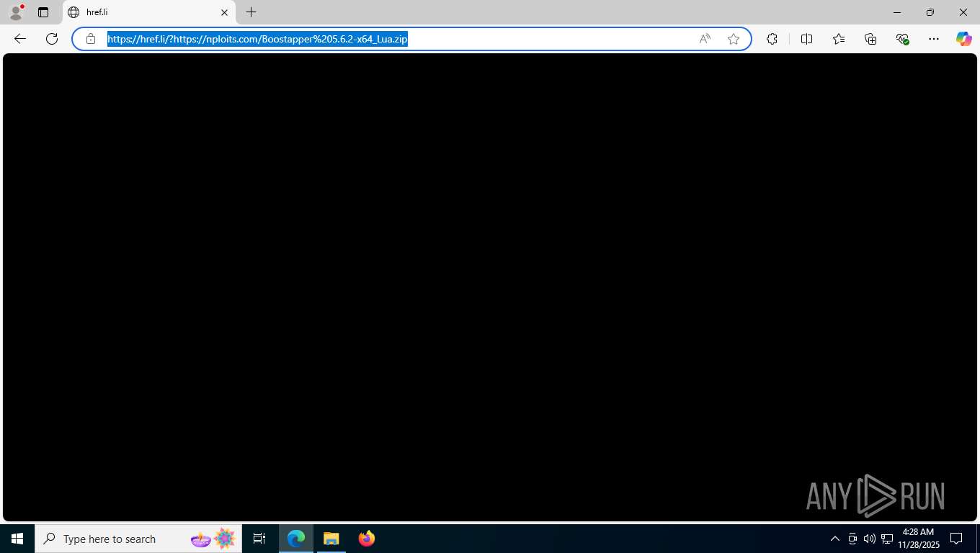Open clock showing 4:28 AM
Image resolution: width=980 pixels, height=553 pixels.
click(x=919, y=539)
